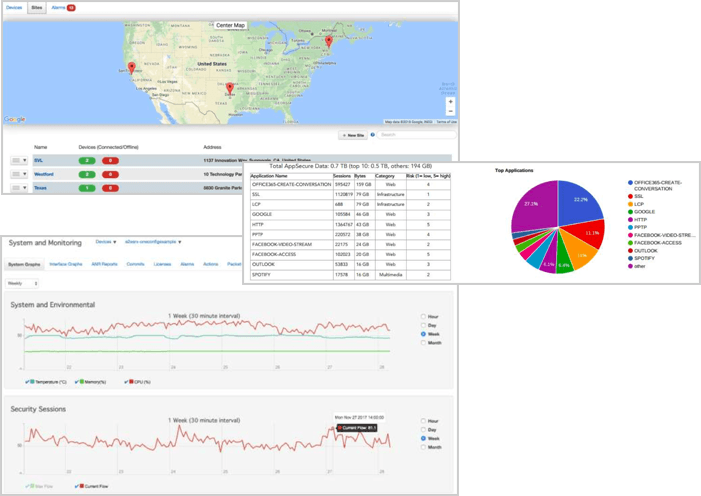Click SVL connected devices green badge
Image resolution: width=701 pixels, height=496 pixels.
pyautogui.click(x=87, y=161)
